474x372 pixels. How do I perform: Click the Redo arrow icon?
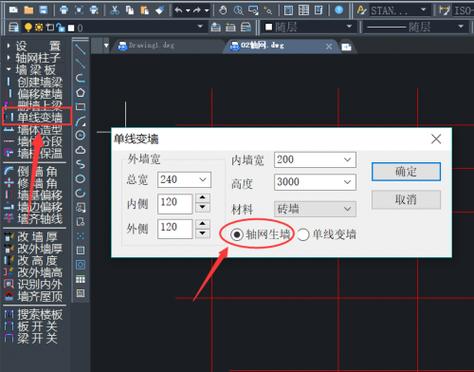click(x=197, y=10)
